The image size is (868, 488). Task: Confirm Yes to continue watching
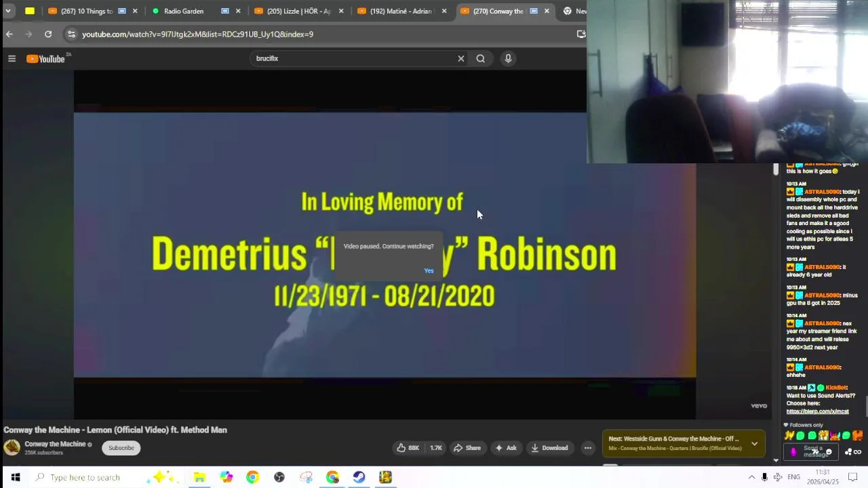tap(429, 270)
